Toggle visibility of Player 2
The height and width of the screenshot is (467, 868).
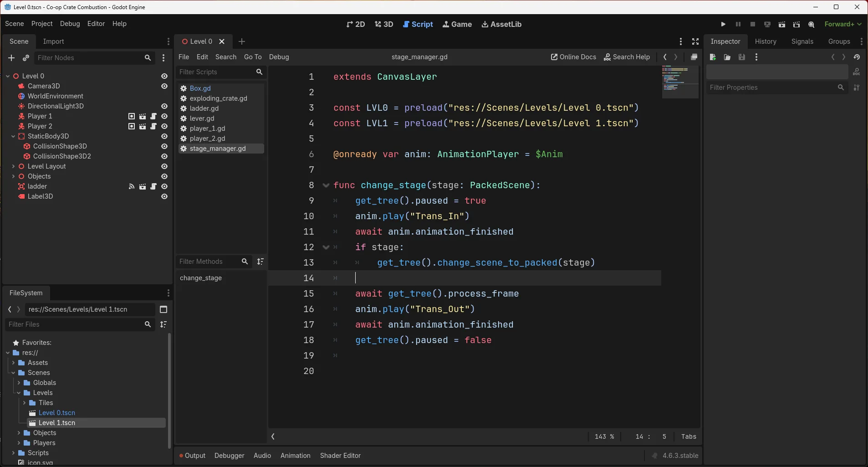tap(164, 126)
